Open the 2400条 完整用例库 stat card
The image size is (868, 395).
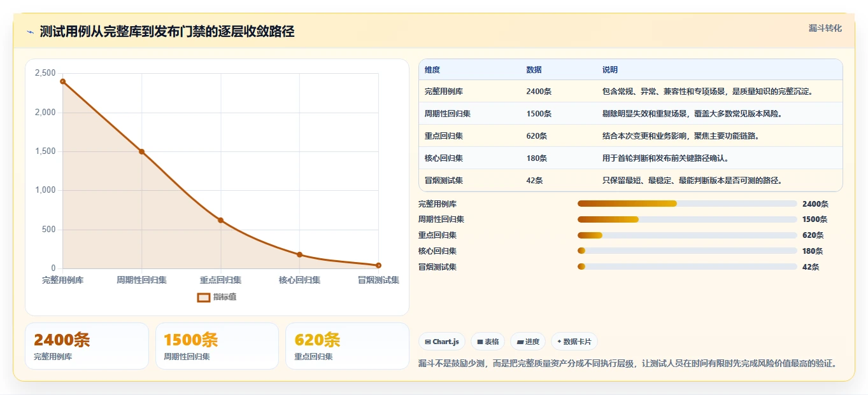tap(87, 346)
